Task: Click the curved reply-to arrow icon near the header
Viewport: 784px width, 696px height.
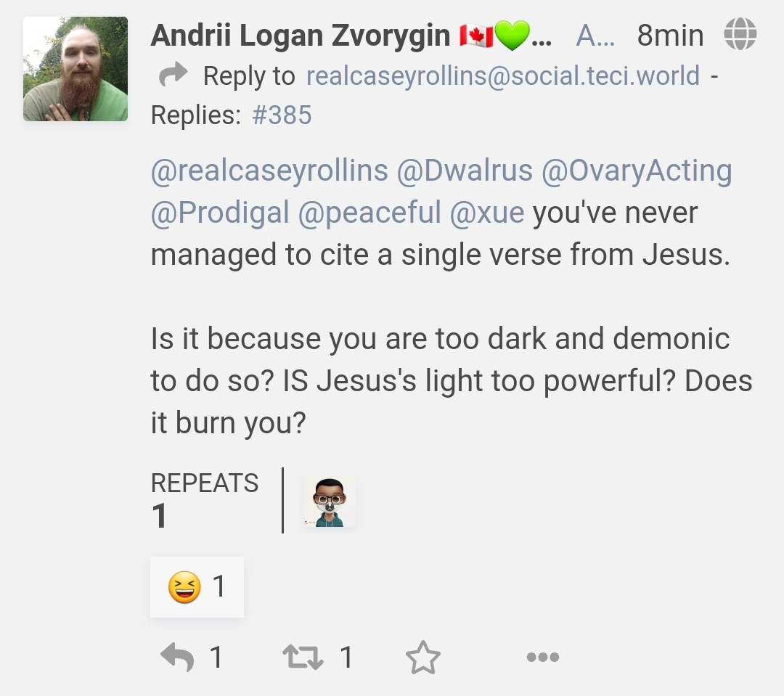Action: [173, 75]
